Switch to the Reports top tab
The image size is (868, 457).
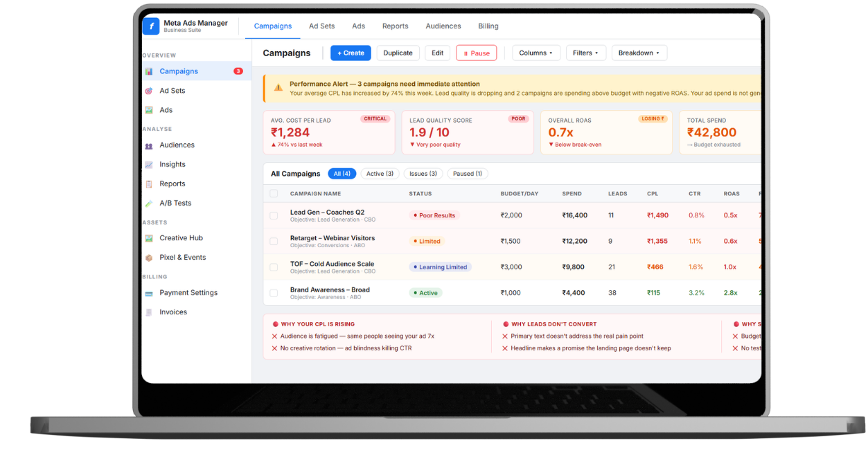coord(396,26)
